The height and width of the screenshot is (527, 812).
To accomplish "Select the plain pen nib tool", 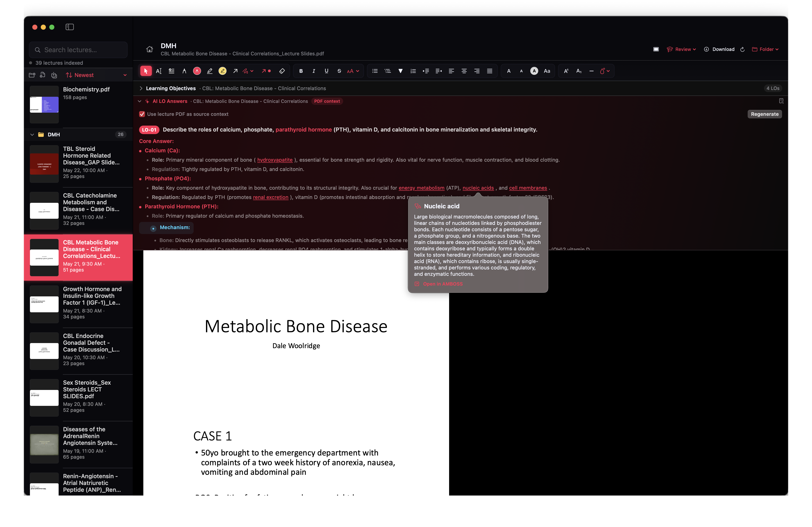I will pos(184,71).
